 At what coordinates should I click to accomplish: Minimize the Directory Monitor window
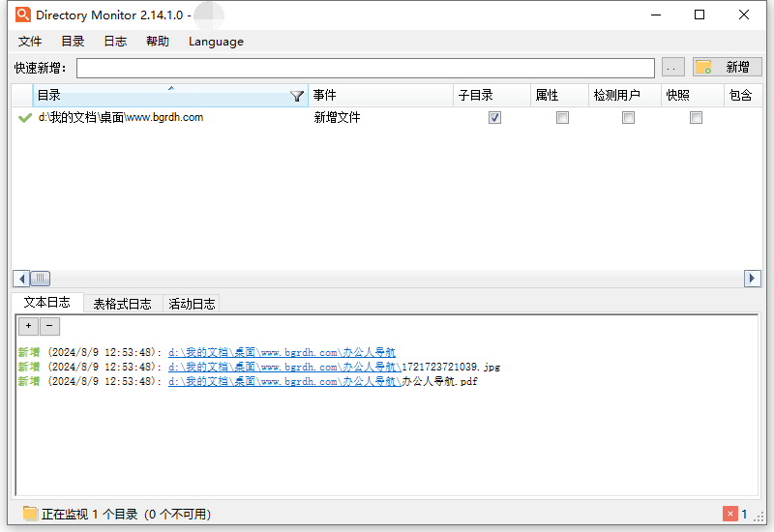click(x=656, y=15)
